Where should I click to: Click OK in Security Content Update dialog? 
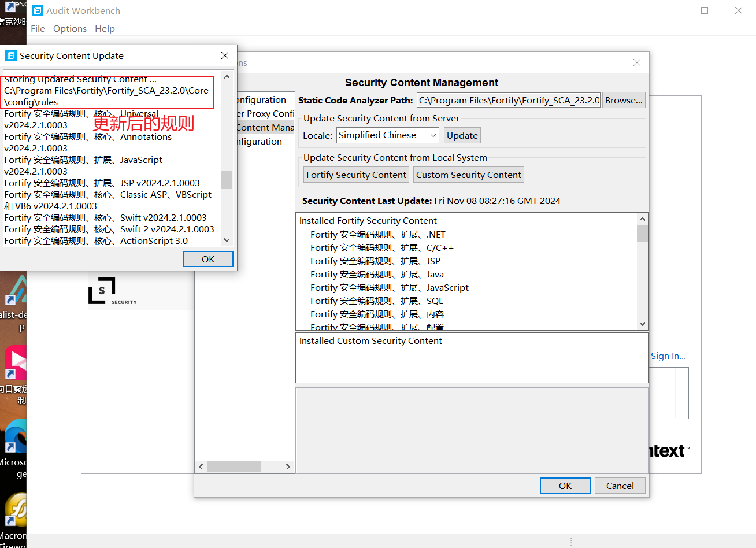coord(208,259)
